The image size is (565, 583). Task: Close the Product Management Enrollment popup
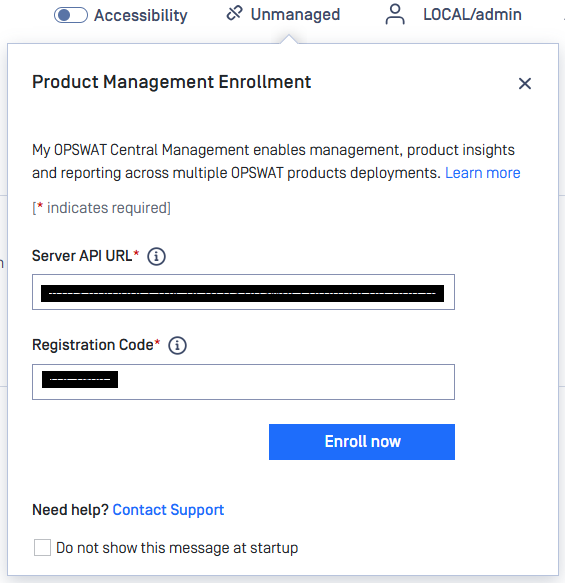(525, 83)
